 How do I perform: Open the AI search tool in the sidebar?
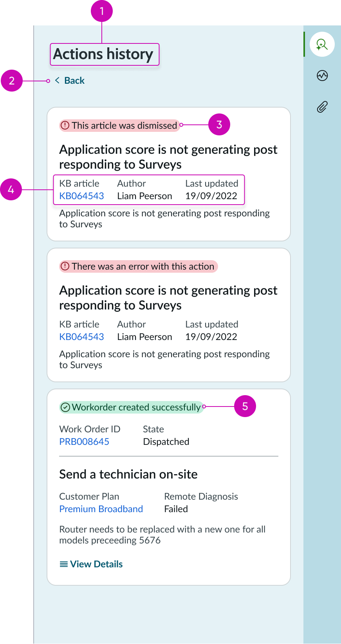[x=322, y=44]
